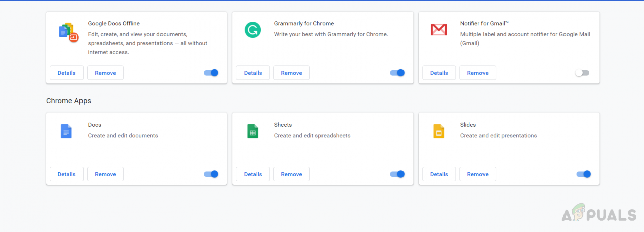This screenshot has height=232, width=644.
Task: Click the Slides app icon
Action: click(438, 131)
